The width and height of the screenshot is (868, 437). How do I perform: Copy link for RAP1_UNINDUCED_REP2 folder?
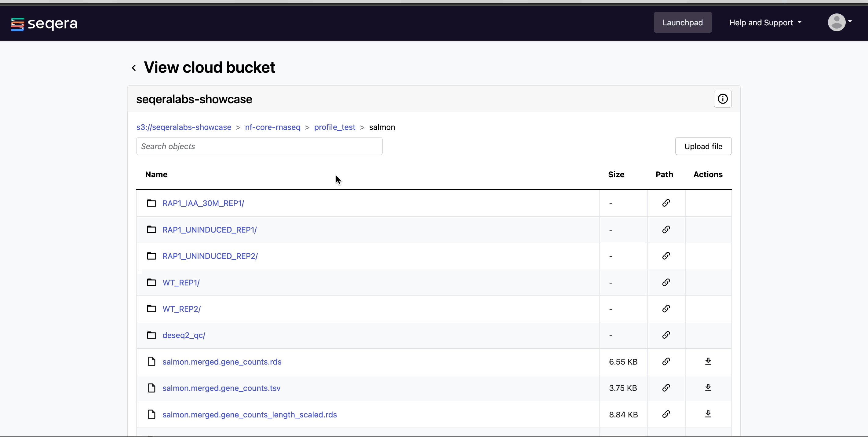point(666,256)
